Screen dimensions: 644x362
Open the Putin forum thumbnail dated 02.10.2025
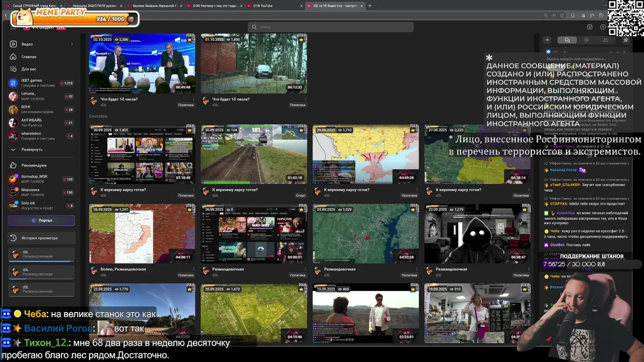pyautogui.click(x=142, y=63)
